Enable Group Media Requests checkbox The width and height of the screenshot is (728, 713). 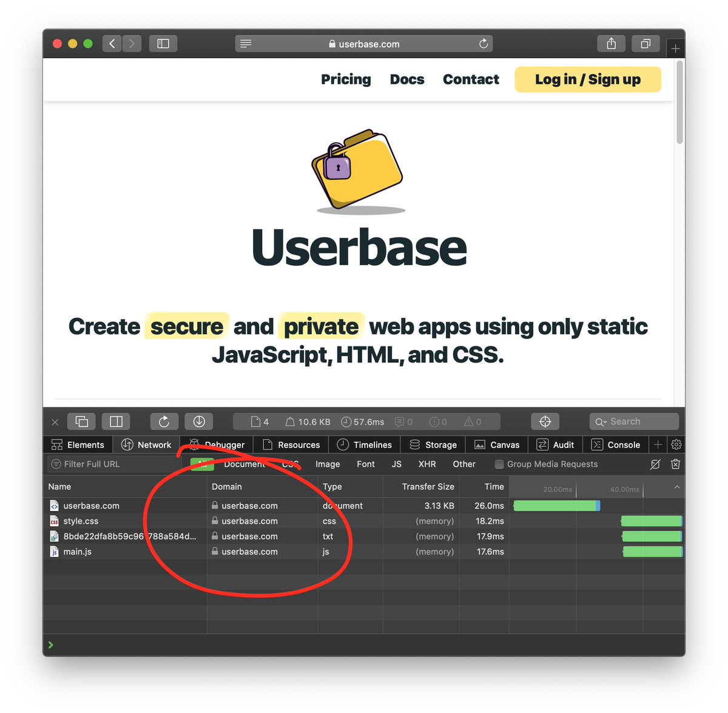click(x=499, y=464)
